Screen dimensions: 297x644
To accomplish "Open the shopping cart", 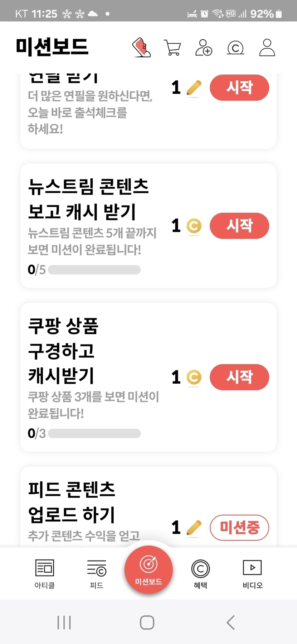I will [172, 47].
